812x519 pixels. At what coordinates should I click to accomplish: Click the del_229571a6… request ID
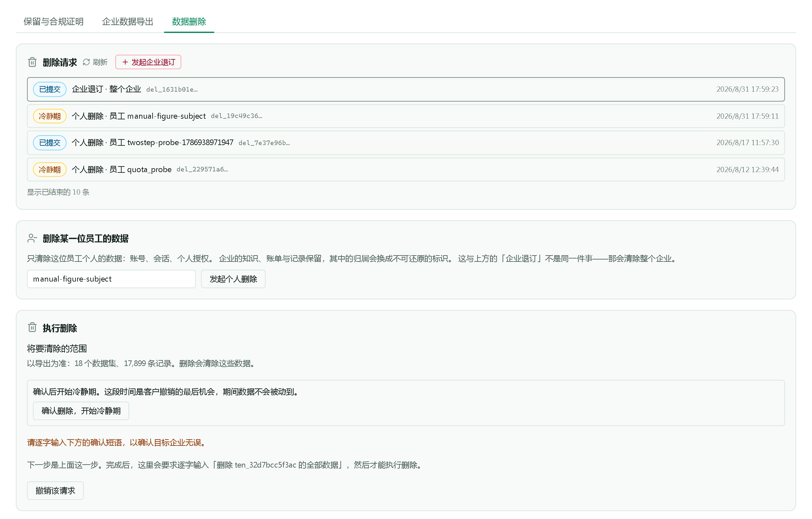202,169
